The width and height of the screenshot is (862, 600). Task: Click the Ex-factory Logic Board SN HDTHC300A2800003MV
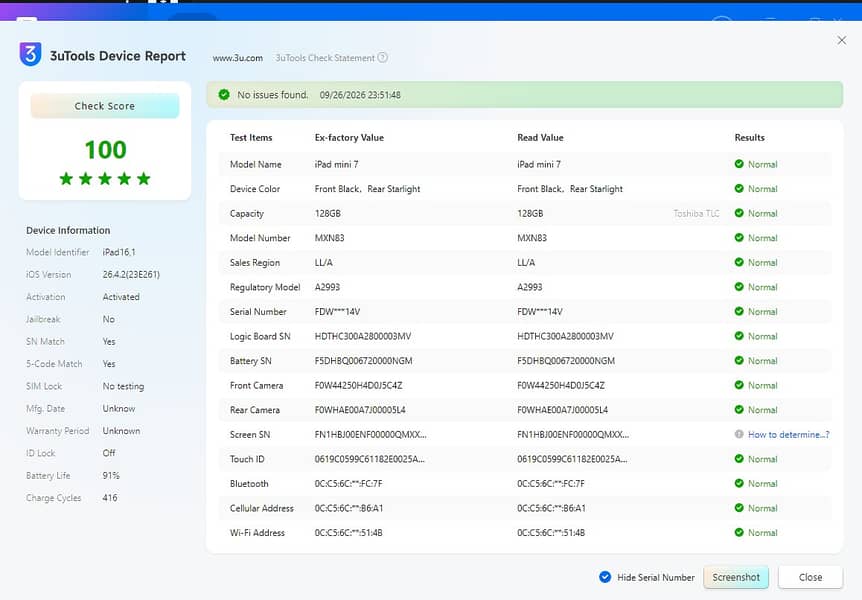point(363,336)
